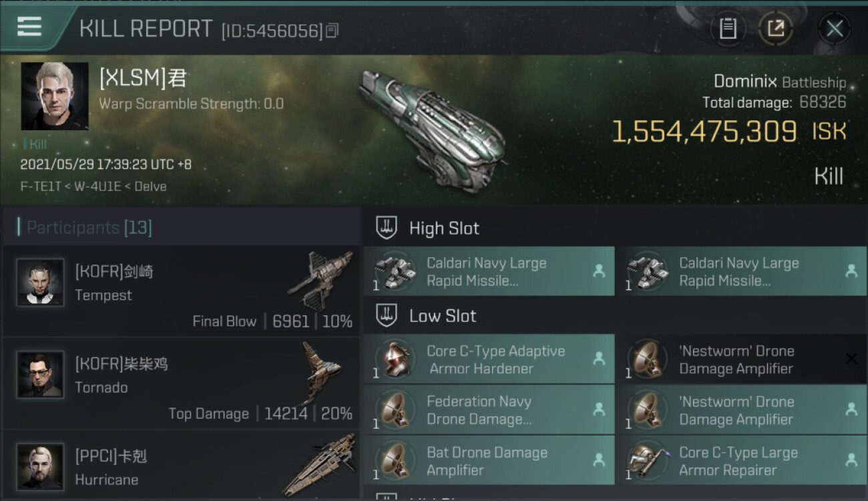Open the first Caldari Navy Rapid Missile module

(x=489, y=271)
